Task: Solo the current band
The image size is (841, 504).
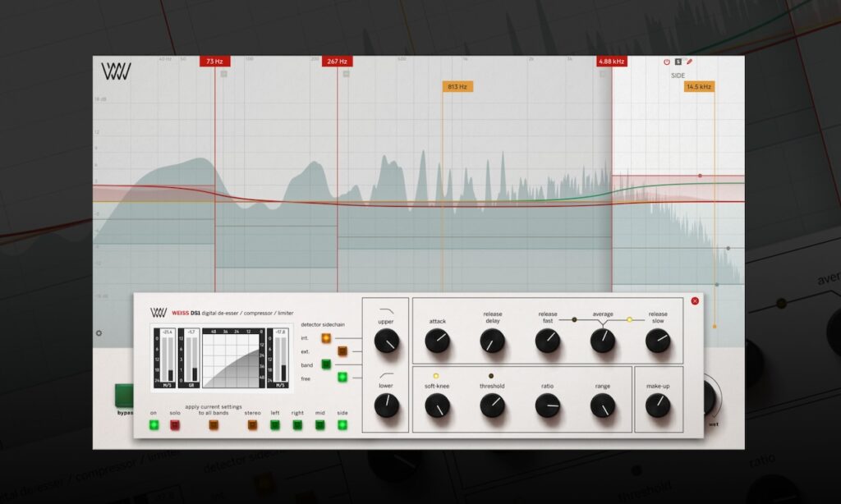Action: pyautogui.click(x=174, y=425)
